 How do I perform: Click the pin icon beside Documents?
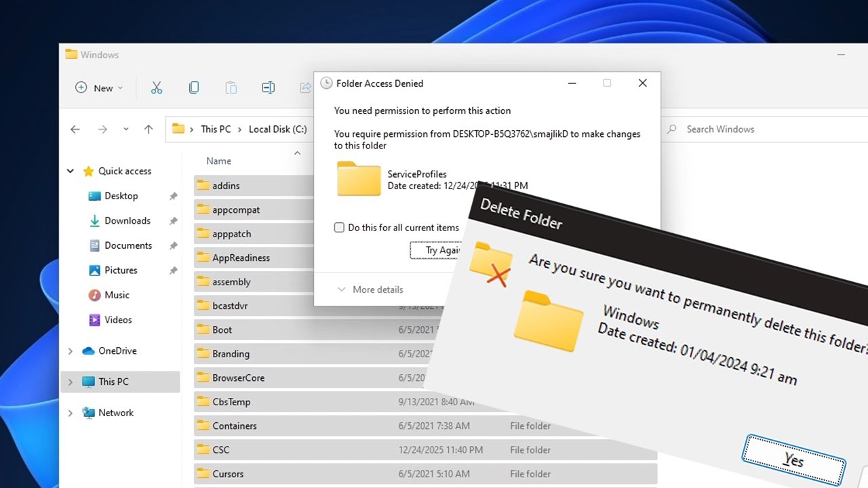[173, 245]
